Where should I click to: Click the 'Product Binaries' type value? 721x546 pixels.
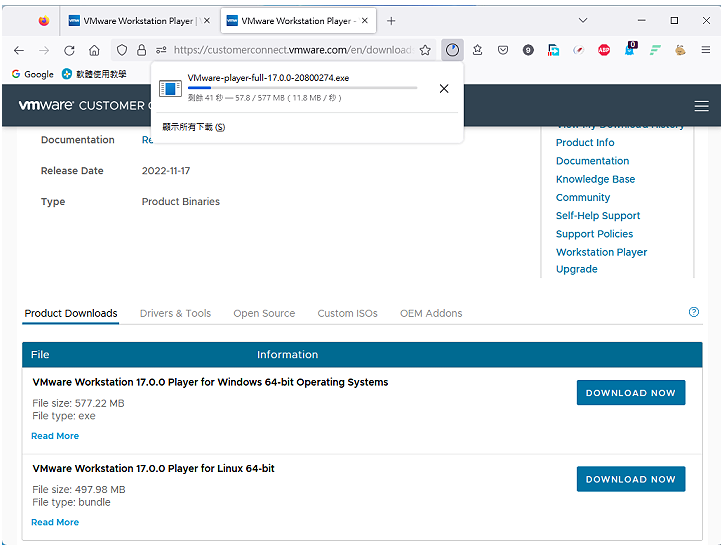(x=181, y=201)
